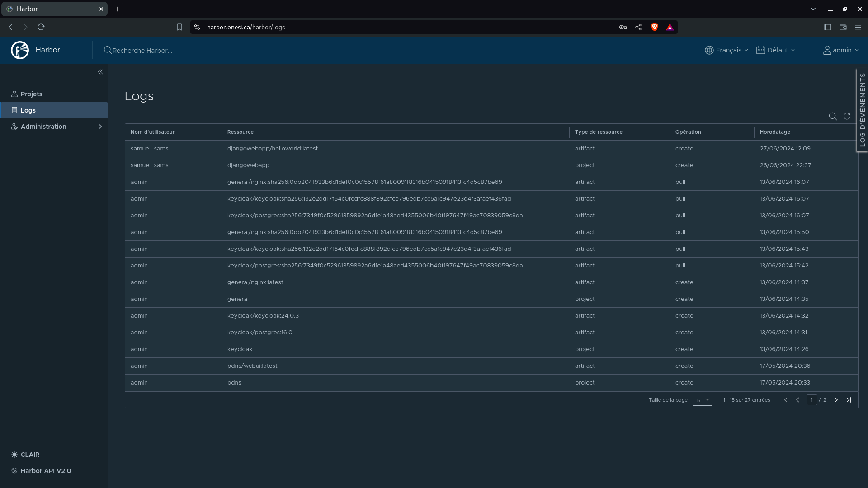This screenshot has width=868, height=488.
Task: Click the Projets sidebar icon
Action: point(14,94)
